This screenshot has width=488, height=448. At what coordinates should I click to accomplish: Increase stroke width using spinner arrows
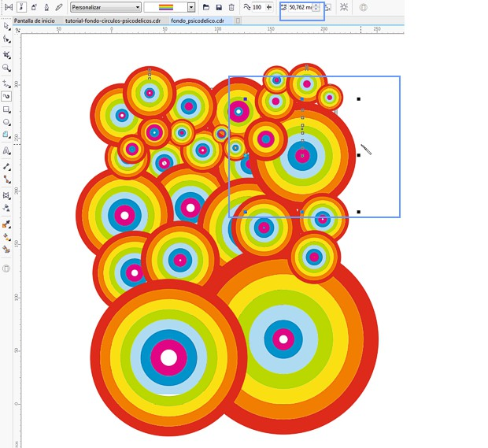pos(316,5)
